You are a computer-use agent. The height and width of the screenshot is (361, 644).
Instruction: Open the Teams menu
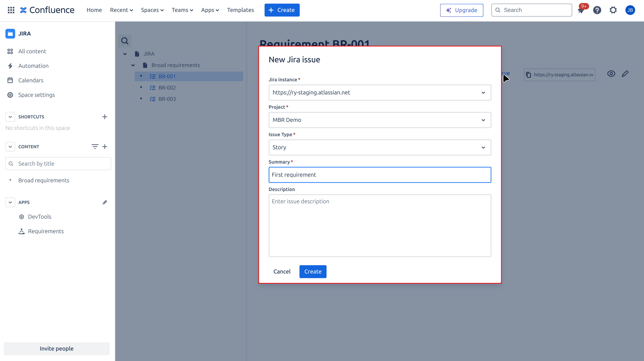tap(182, 10)
